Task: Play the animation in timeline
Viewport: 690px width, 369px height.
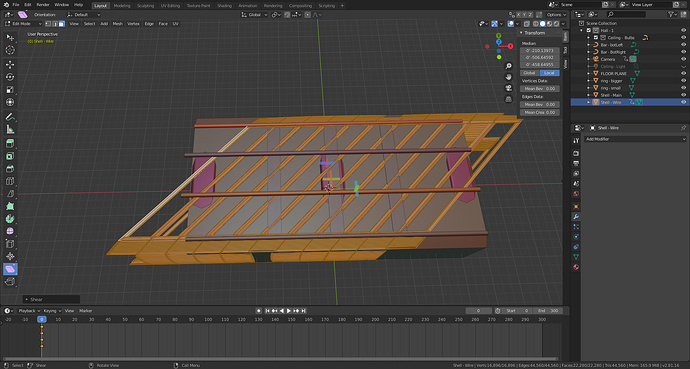Action: tap(289, 311)
